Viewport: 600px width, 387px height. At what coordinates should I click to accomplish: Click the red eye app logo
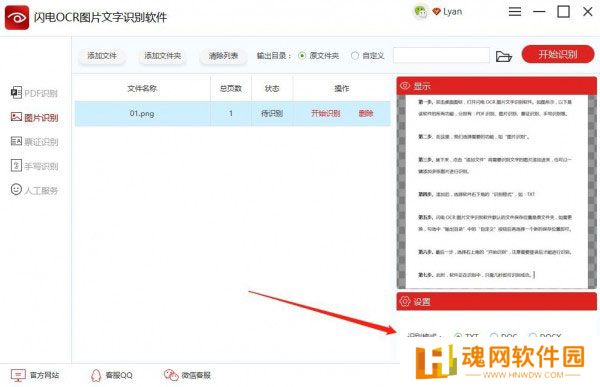pos(17,18)
